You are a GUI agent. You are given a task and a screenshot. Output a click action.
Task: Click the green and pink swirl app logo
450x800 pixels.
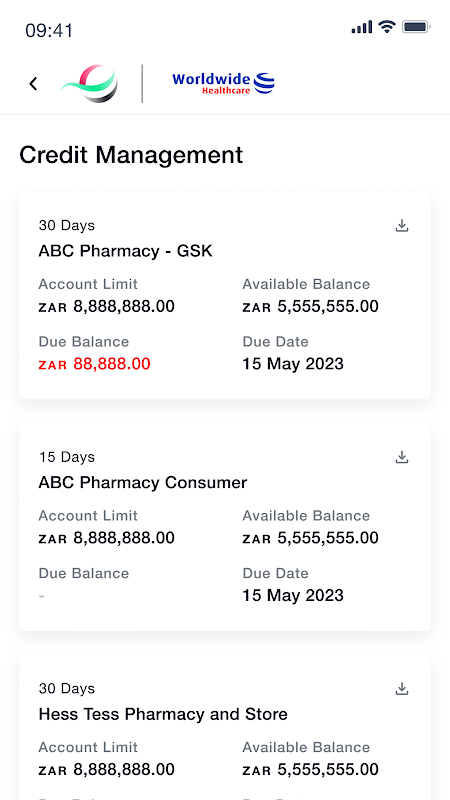[x=90, y=84]
